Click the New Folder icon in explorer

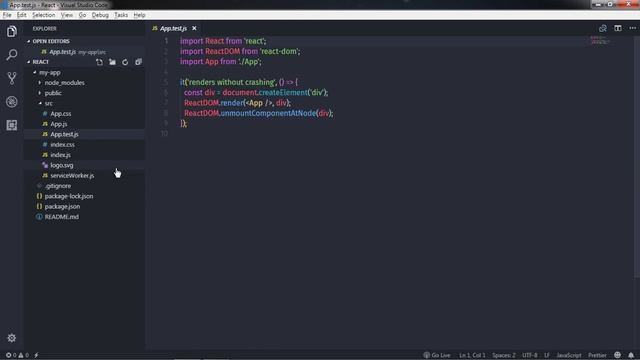point(112,62)
